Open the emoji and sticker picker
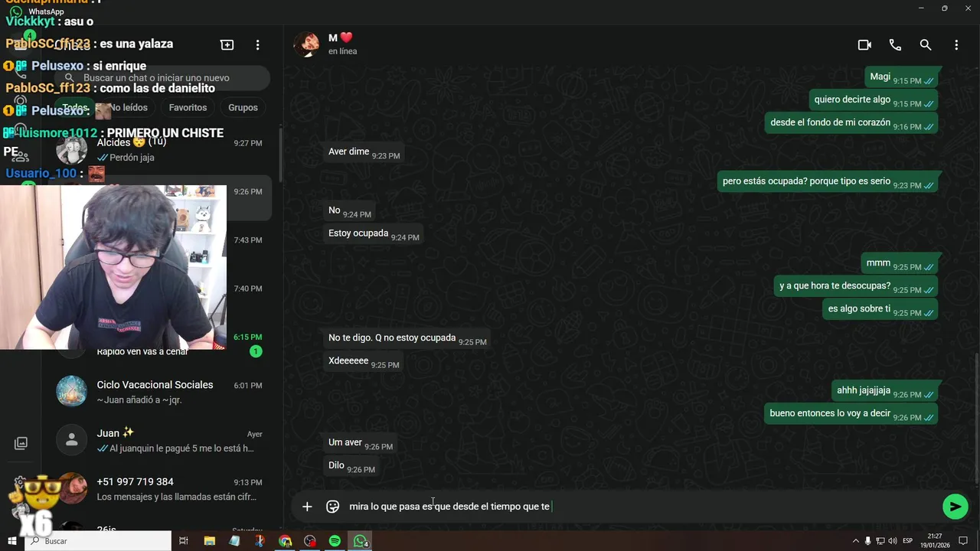Screen dimensions: 980x551 click(x=333, y=507)
